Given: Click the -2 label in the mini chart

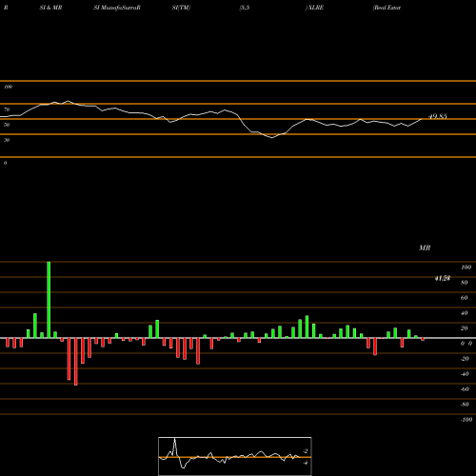Looking at the screenshot, I should coord(306,451).
